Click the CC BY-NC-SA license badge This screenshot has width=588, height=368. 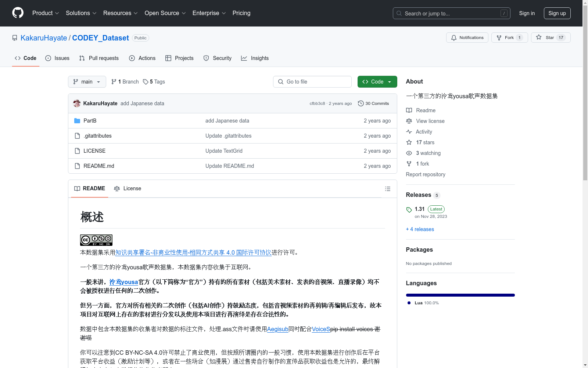click(x=96, y=240)
